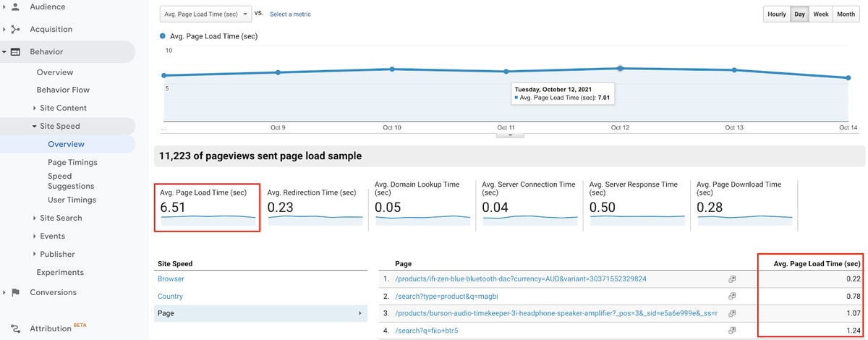Click the 1.24 load time value
The width and height of the screenshot is (868, 340).
[853, 331]
